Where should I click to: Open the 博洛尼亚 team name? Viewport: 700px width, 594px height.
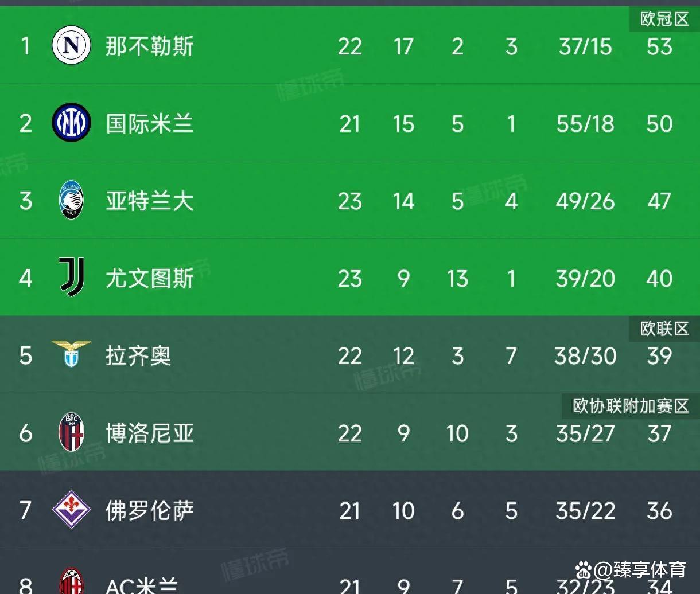pyautogui.click(x=150, y=433)
